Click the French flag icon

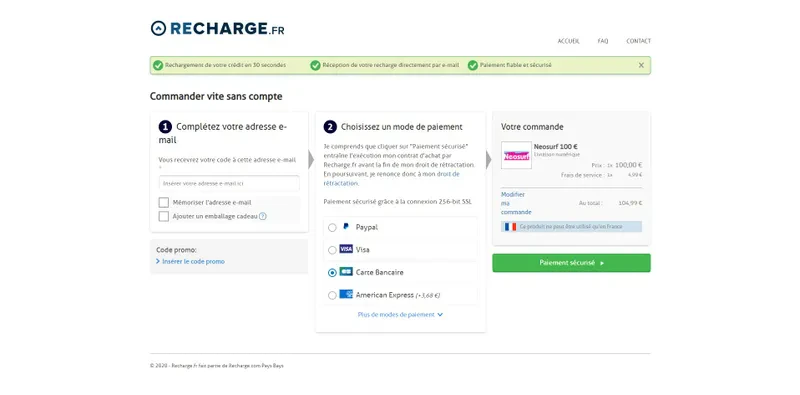pos(510,227)
